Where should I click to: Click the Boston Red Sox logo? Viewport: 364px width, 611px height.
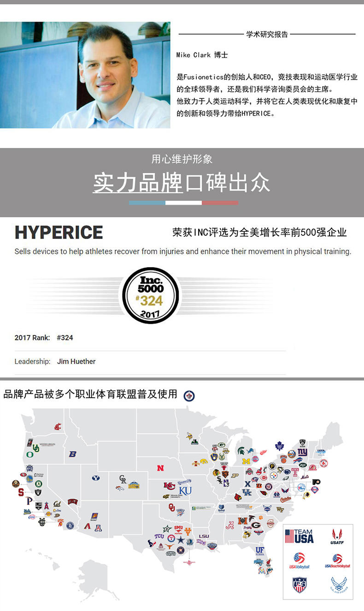click(323, 463)
